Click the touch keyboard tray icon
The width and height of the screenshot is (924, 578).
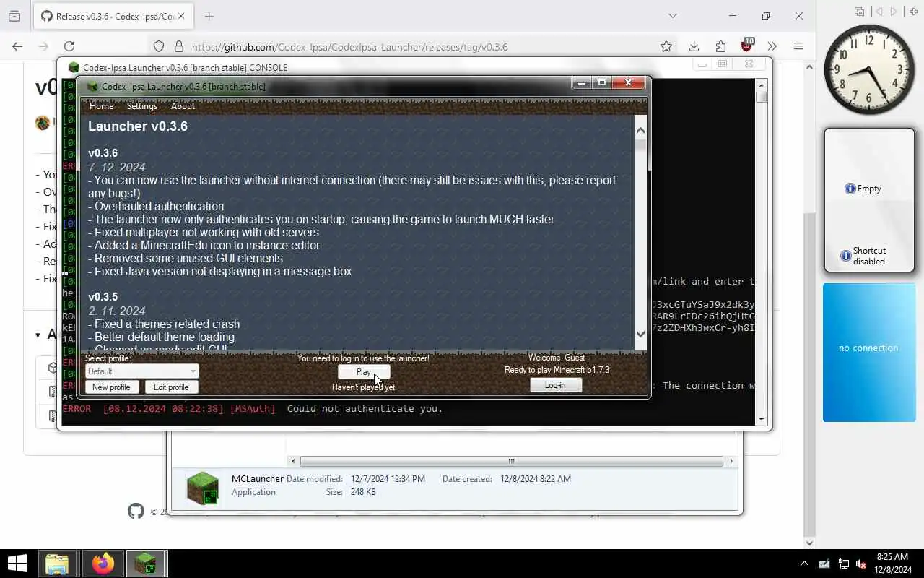(x=824, y=564)
